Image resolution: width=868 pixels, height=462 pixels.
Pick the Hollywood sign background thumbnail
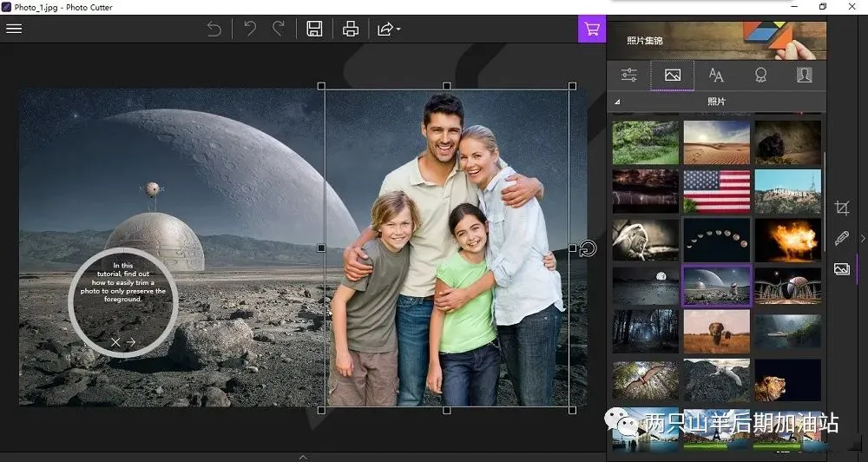click(787, 191)
